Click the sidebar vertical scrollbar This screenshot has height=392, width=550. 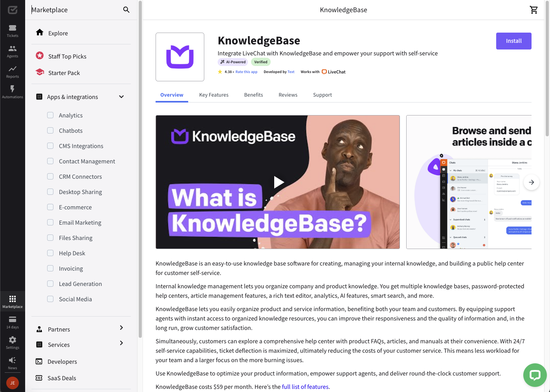(x=140, y=169)
